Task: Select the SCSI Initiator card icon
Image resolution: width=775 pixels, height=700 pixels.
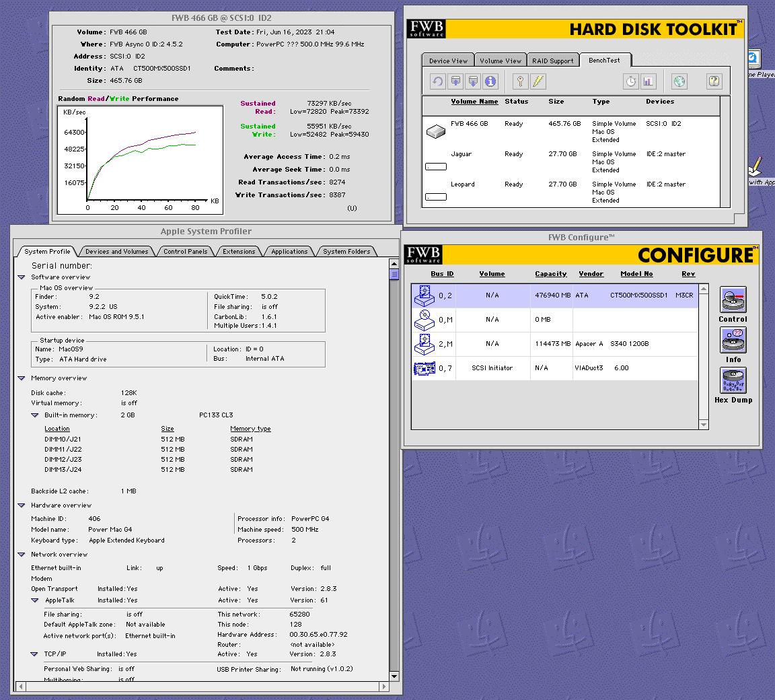Action: pos(424,369)
